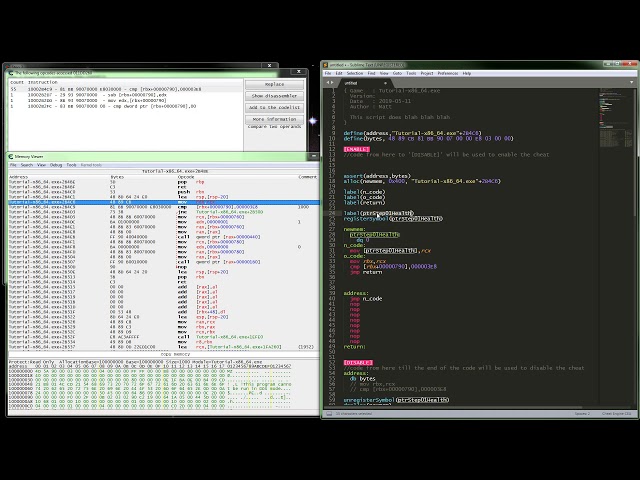Viewport: 640px width, 480px height.
Task: Open Sublime Text Selection menu
Action: point(357,73)
